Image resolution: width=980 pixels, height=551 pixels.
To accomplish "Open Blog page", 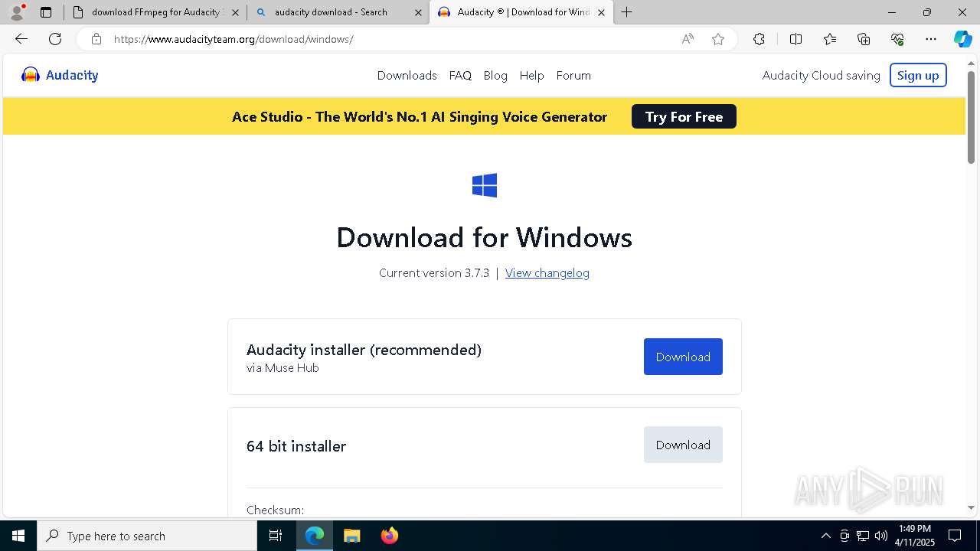I will point(495,75).
